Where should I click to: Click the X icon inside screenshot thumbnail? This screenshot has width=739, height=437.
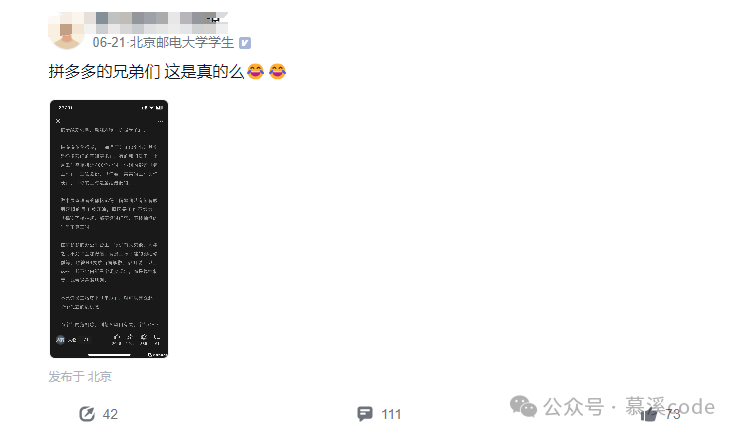(58, 121)
